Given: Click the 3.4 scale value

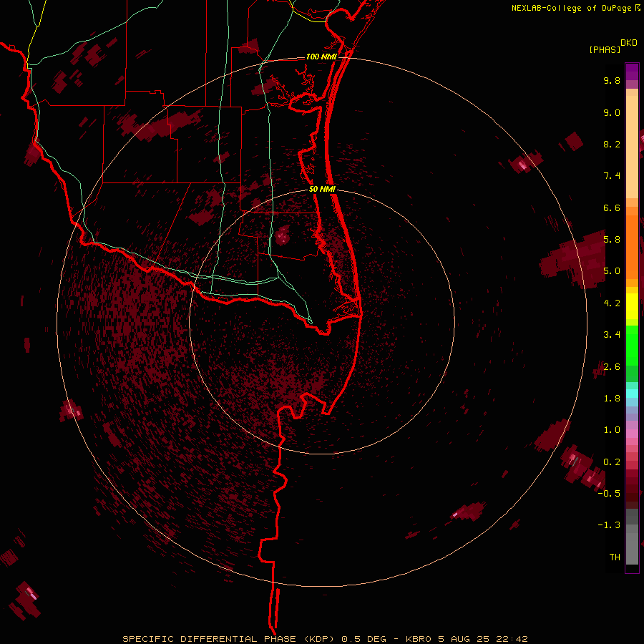Looking at the screenshot, I should [612, 335].
